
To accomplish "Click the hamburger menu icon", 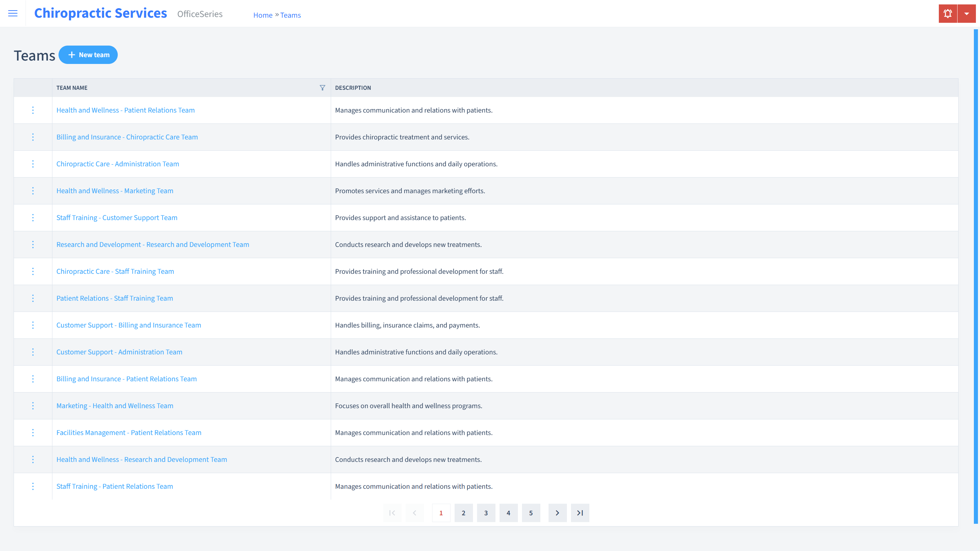I will [x=13, y=14].
